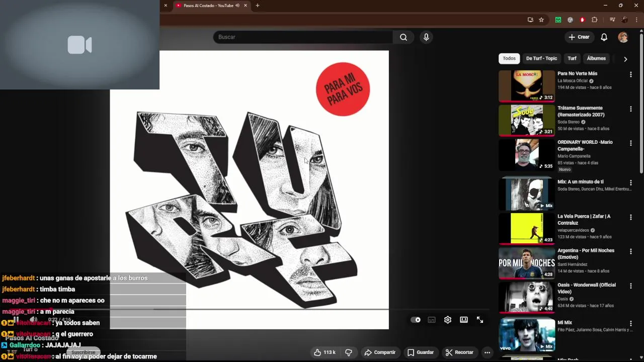Focus the Buscar search field

[x=303, y=37]
